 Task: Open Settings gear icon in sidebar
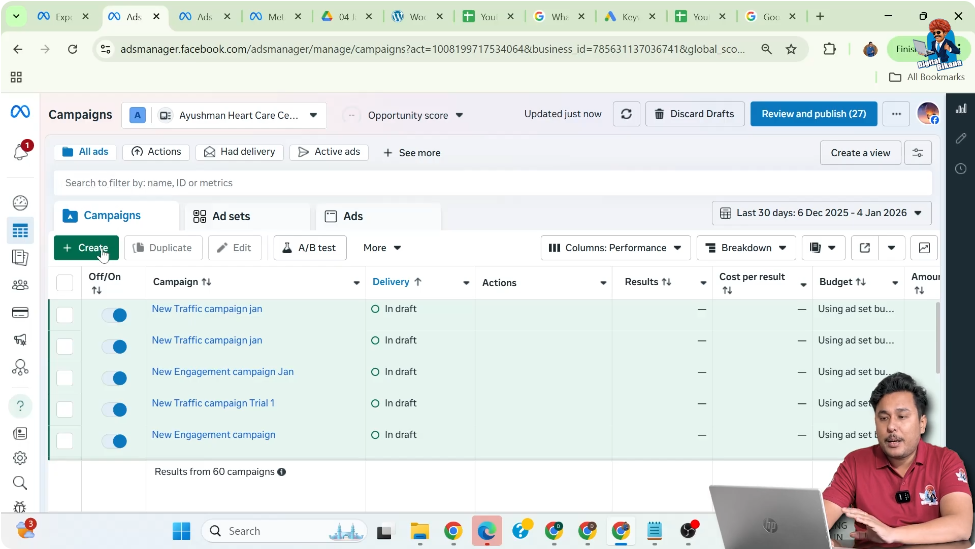click(x=20, y=458)
